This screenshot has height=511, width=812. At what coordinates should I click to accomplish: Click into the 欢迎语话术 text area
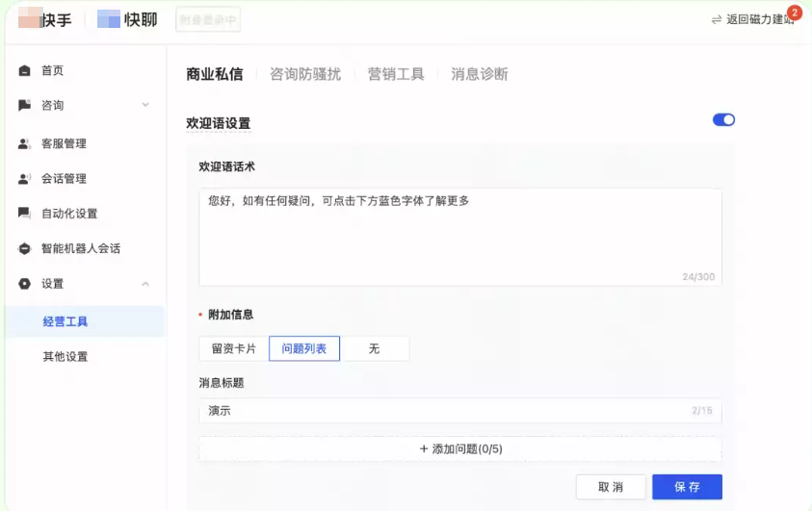pyautogui.click(x=460, y=238)
